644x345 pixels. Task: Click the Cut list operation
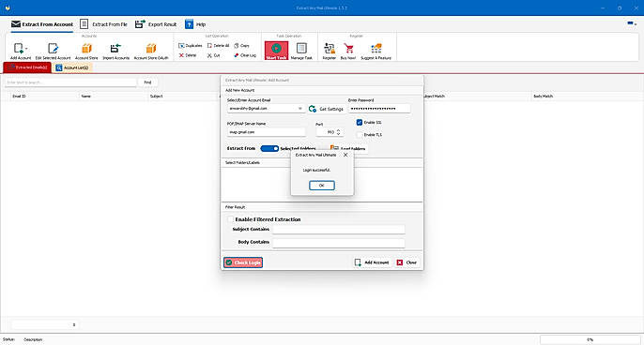click(x=214, y=55)
